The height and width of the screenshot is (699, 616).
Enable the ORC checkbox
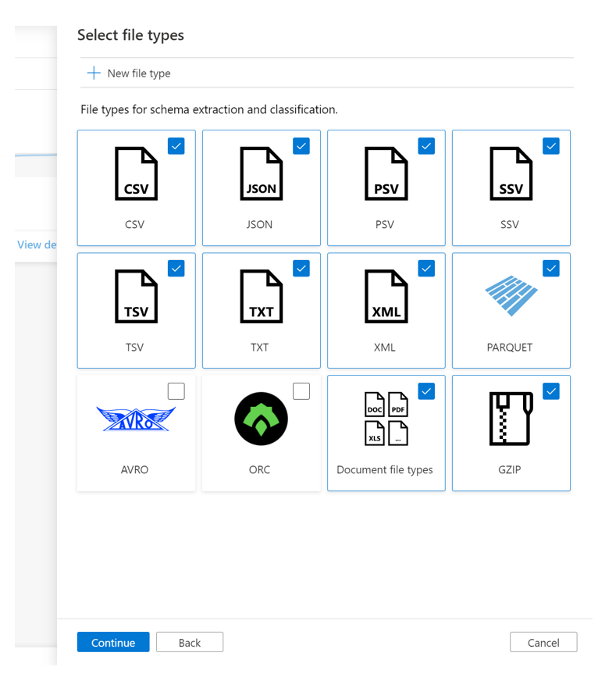(301, 391)
